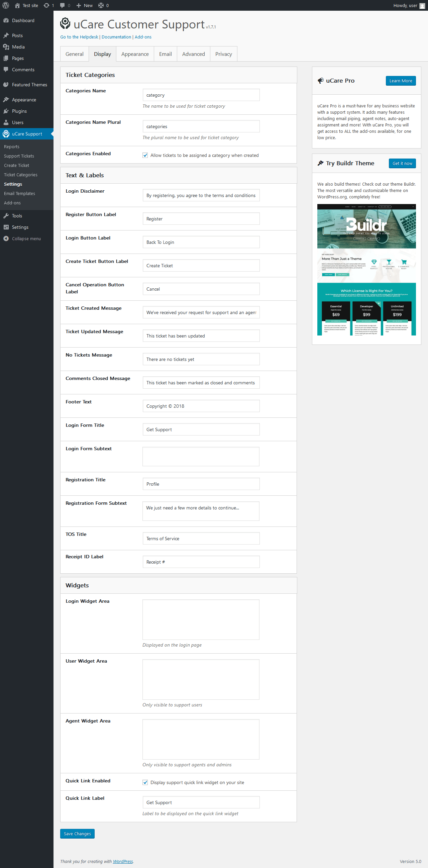Switch to the Email tab
428x868 pixels.
click(x=165, y=54)
